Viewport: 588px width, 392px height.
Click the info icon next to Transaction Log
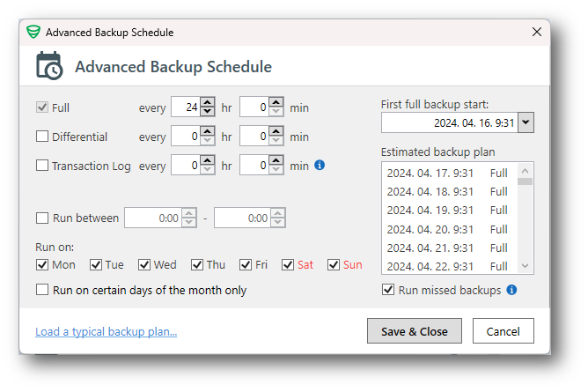(320, 165)
